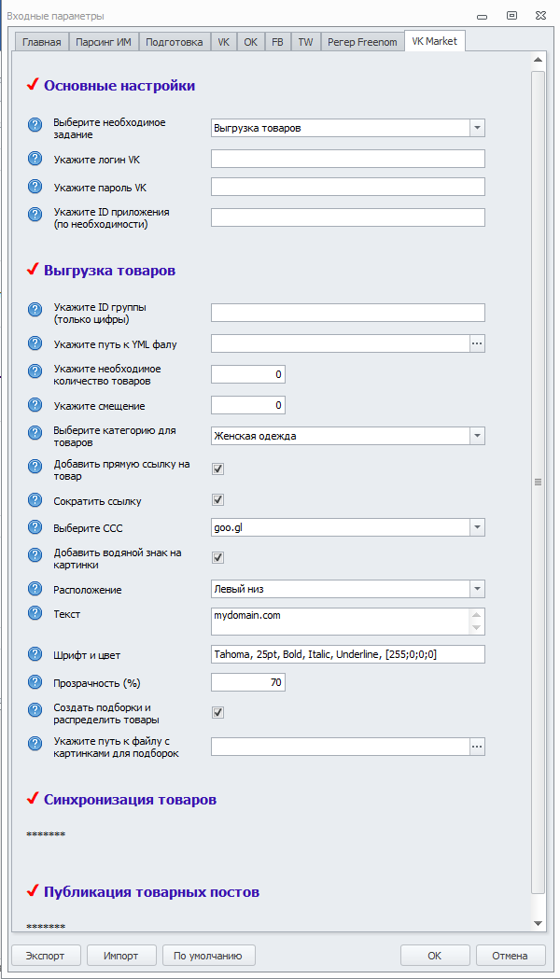The image size is (560, 979).
Task: Click help icon beside 'Расположение'
Action: point(35,589)
